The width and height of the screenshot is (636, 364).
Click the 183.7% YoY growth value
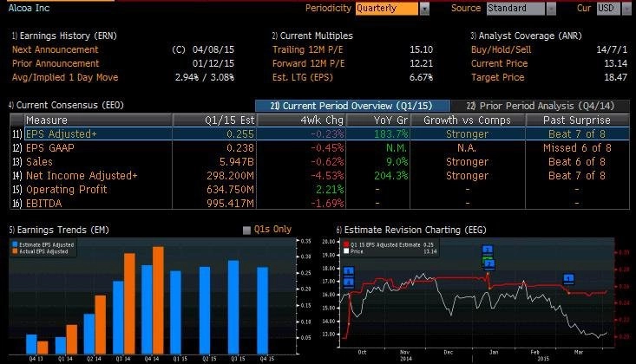tap(391, 133)
